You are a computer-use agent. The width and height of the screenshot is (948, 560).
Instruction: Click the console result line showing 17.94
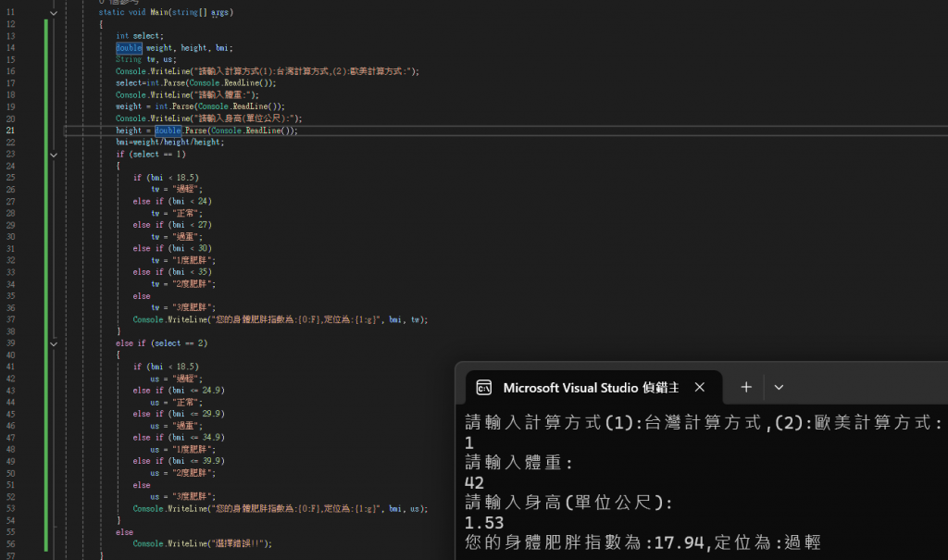[642, 542]
